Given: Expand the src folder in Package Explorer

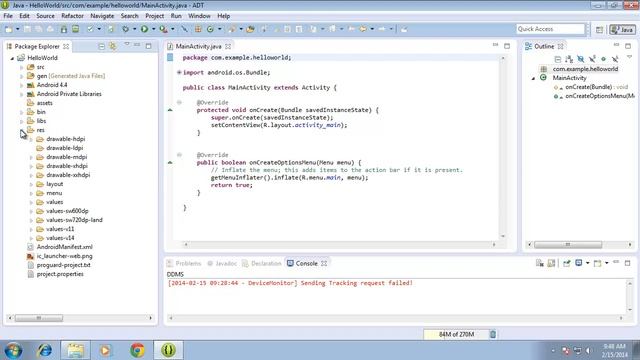Looking at the screenshot, I should coord(22,67).
